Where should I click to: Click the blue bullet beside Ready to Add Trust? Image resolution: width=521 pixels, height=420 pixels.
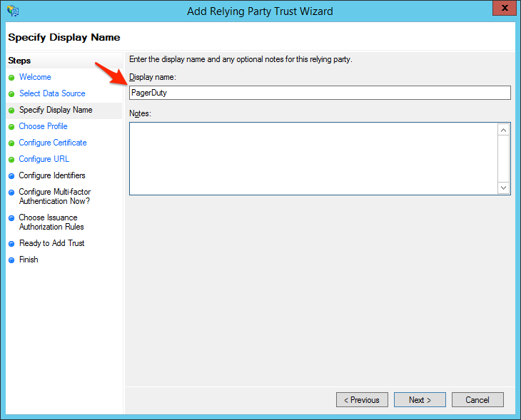pos(11,243)
